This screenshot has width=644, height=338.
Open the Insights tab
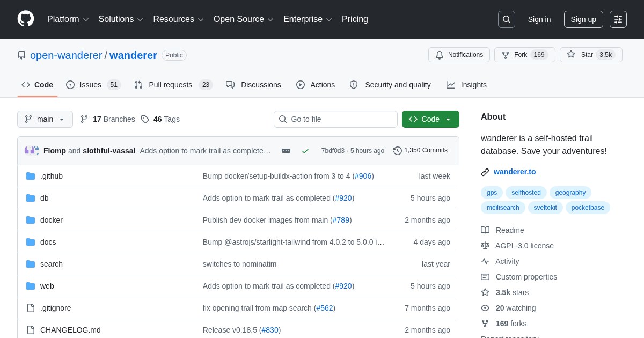click(466, 85)
